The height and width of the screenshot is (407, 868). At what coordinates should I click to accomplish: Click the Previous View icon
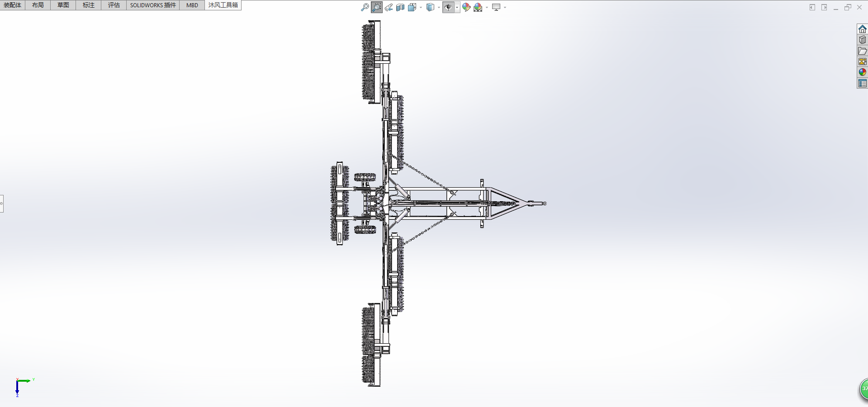pyautogui.click(x=389, y=7)
